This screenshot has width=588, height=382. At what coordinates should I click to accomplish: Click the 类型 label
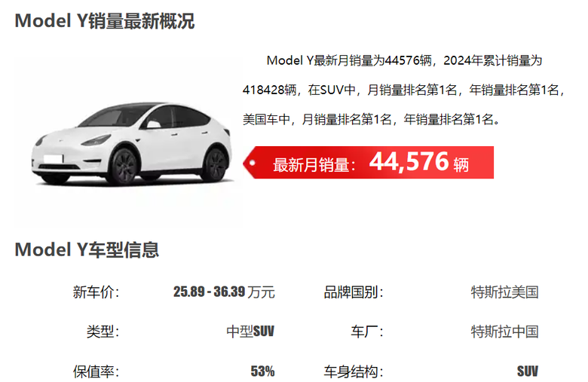coord(103,332)
